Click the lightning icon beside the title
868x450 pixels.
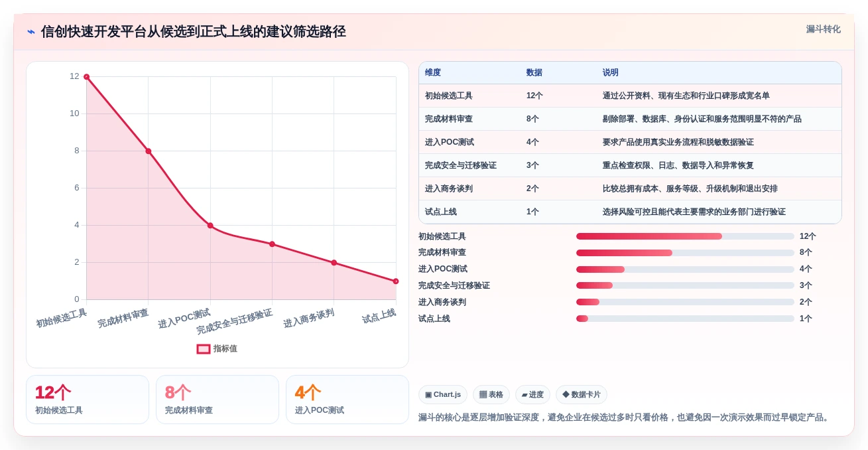coord(31,32)
